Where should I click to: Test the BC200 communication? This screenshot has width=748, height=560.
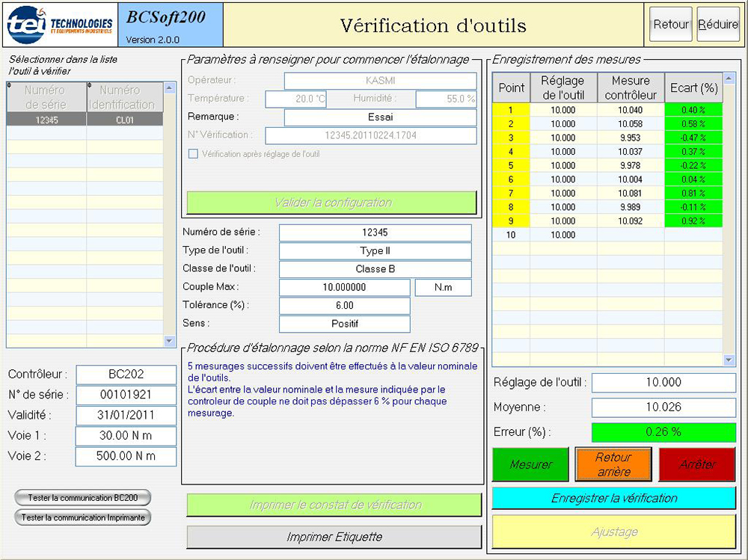82,497
